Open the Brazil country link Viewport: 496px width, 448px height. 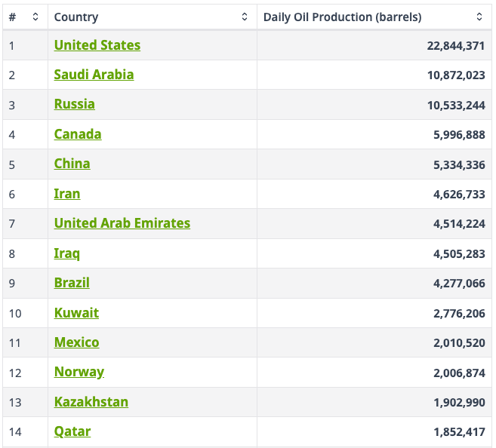[72, 283]
